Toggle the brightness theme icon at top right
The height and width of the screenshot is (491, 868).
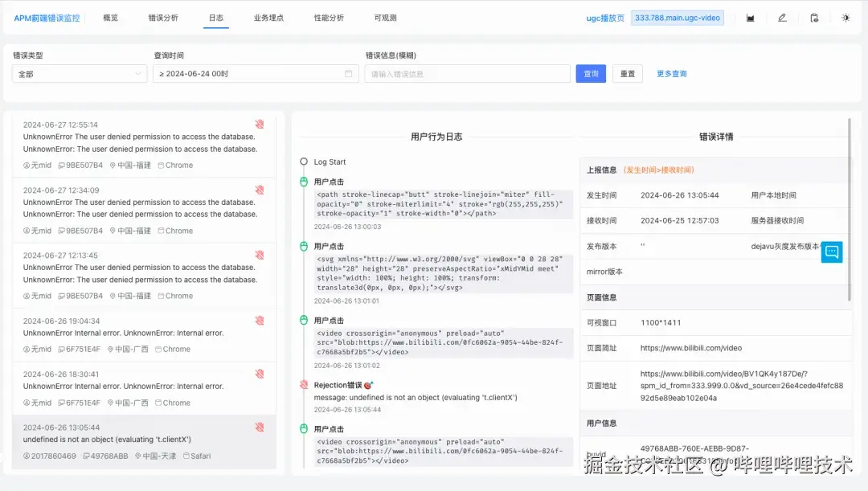pyautogui.click(x=845, y=17)
